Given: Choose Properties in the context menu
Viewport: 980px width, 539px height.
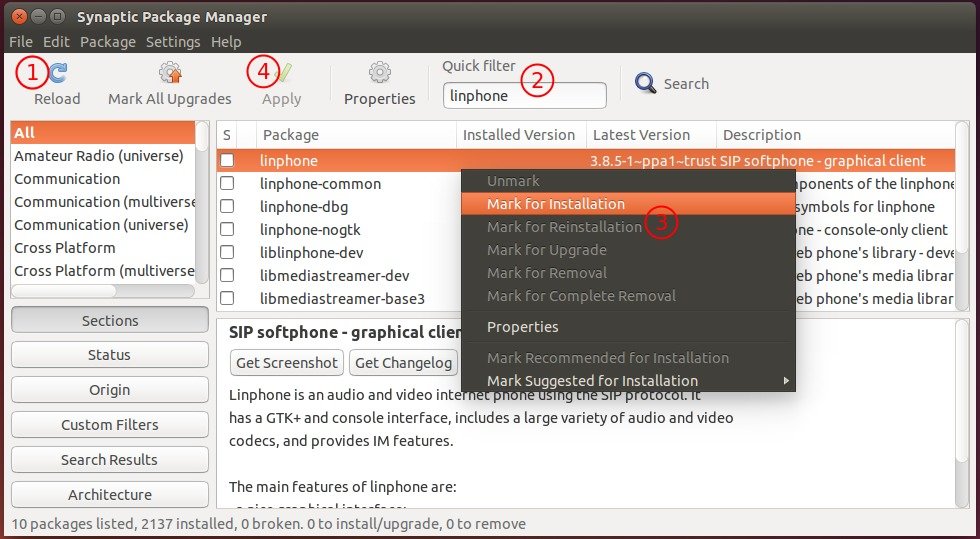Looking at the screenshot, I should [x=628, y=327].
